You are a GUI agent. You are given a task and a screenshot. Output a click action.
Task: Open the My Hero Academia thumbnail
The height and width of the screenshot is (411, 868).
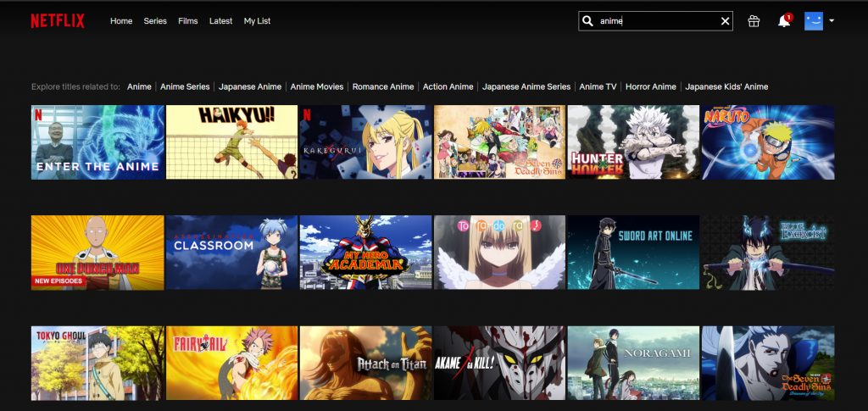tap(365, 253)
